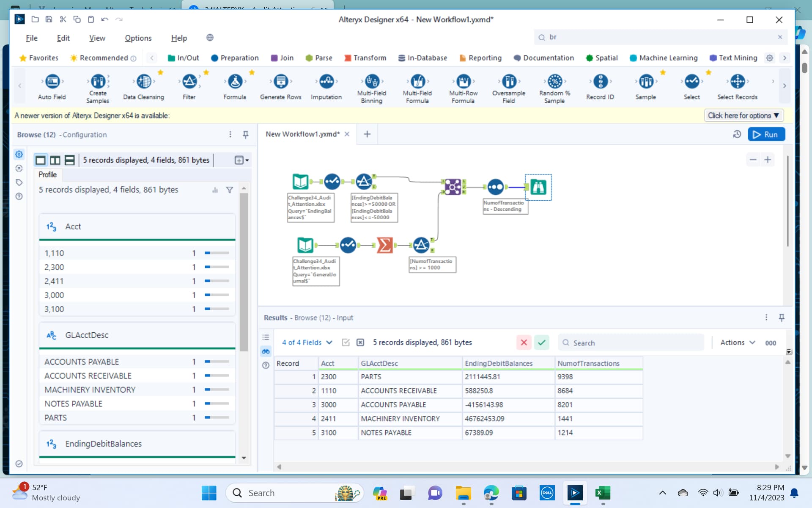The height and width of the screenshot is (508, 812).
Task: Expand the 4 of 4 Fields dropdown
Action: [307, 342]
